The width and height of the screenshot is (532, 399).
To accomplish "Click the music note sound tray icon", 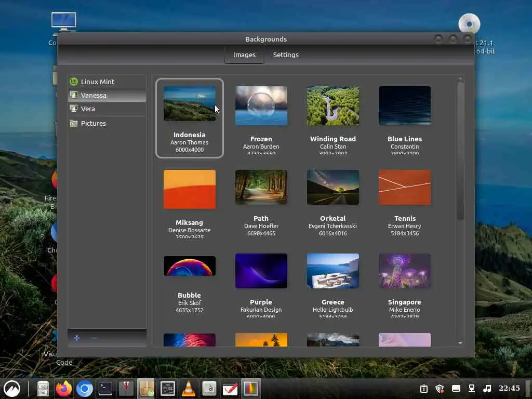I will pyautogui.click(x=487, y=388).
